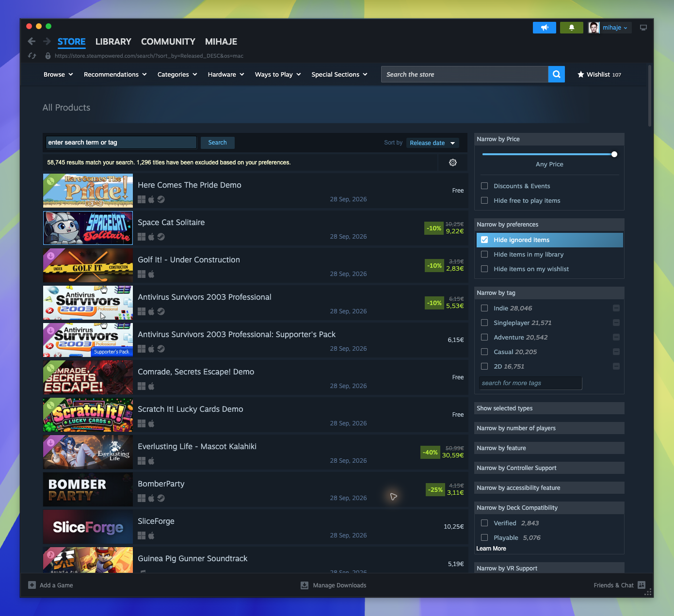This screenshot has height=616, width=674.
Task: Check the Playable Deck Compatibility filter
Action: tap(484, 537)
